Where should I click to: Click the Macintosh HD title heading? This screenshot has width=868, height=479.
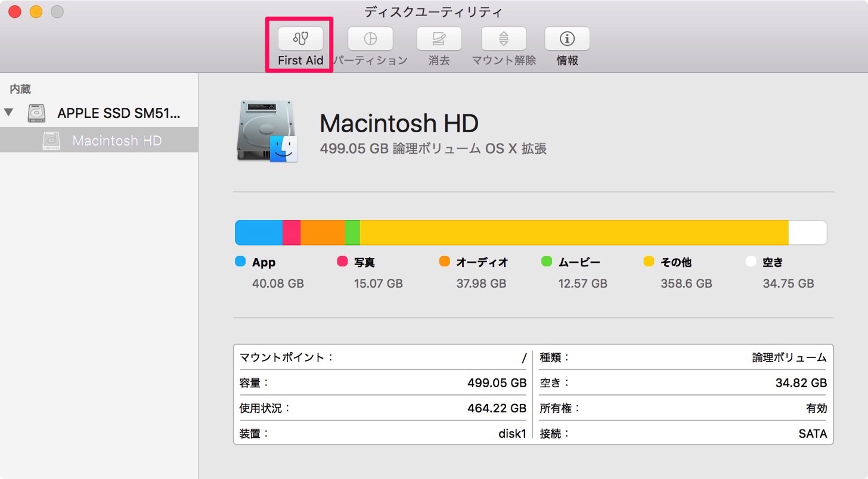[399, 123]
